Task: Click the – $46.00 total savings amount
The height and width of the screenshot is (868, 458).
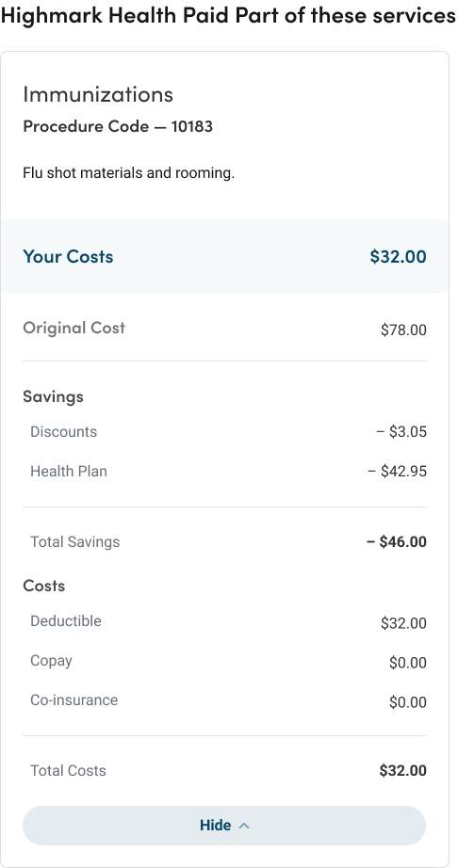Action: [397, 541]
